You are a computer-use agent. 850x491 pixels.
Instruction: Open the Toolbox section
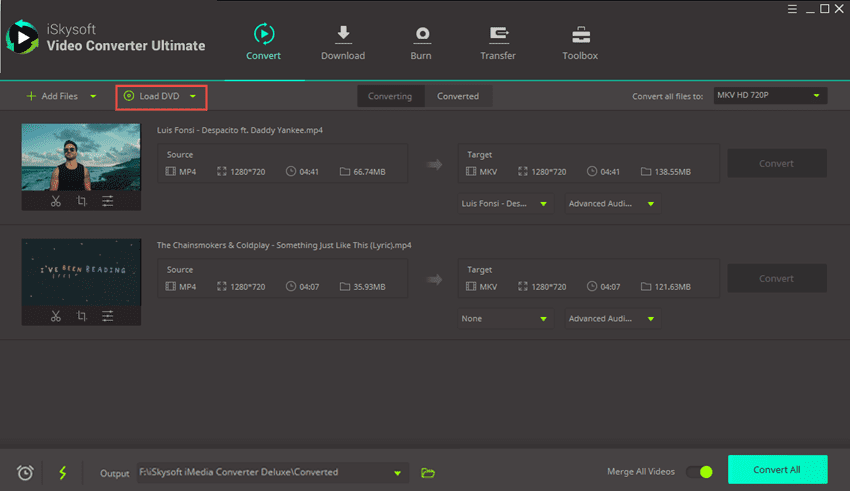point(579,43)
